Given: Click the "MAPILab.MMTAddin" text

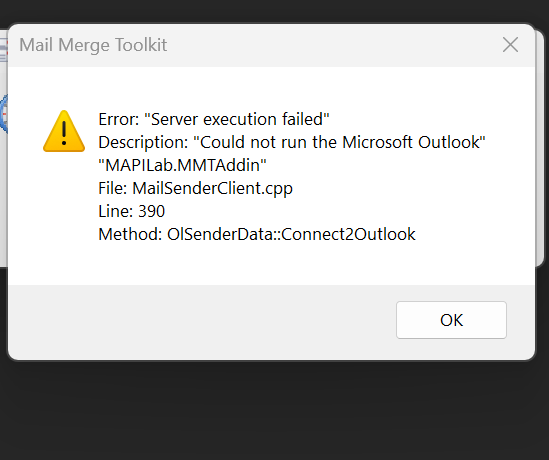Looking at the screenshot, I should (x=182, y=165).
